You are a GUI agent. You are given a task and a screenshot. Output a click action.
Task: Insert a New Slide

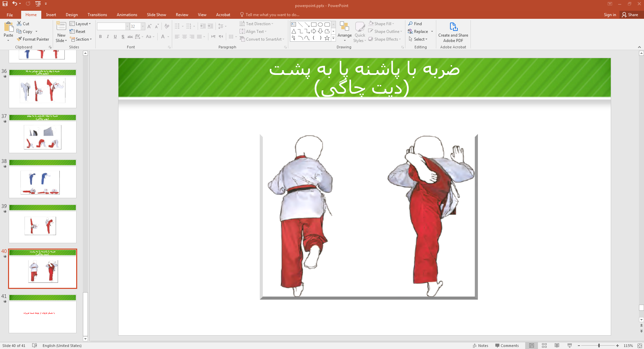(x=61, y=32)
